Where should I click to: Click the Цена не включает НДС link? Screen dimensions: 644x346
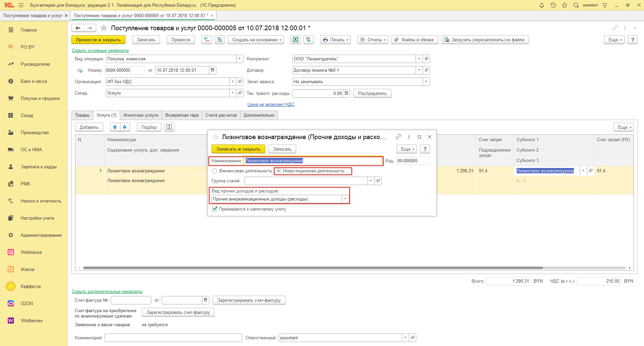pos(271,104)
